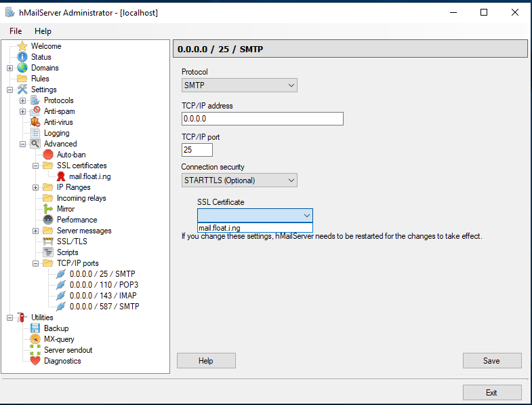Viewport: 532px width, 405px height.
Task: Click the Scripts document icon
Action: (x=48, y=252)
